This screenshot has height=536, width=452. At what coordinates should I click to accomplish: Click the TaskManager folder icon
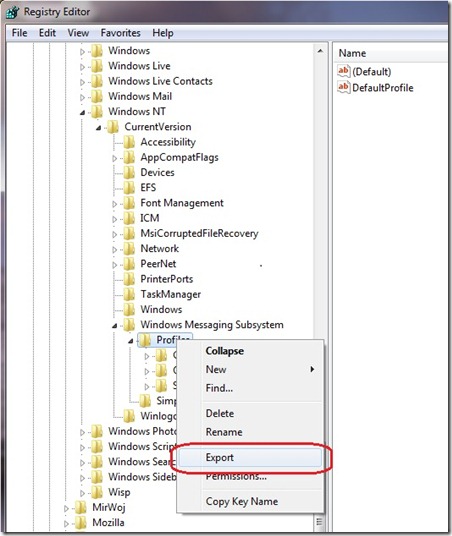(129, 294)
